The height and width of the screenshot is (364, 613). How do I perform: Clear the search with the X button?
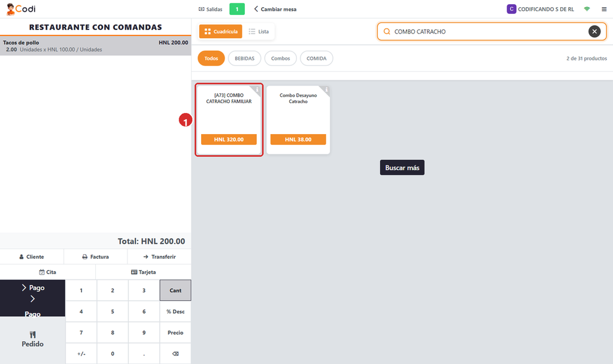(594, 31)
